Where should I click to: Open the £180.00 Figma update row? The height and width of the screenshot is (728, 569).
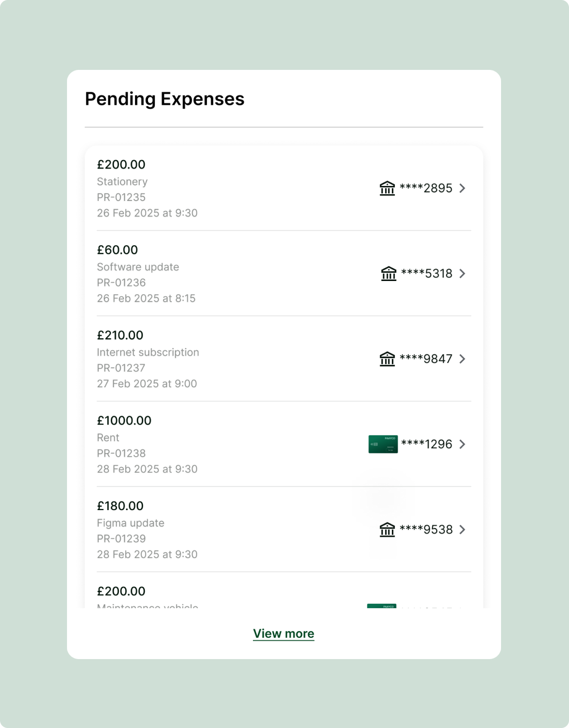284,529
